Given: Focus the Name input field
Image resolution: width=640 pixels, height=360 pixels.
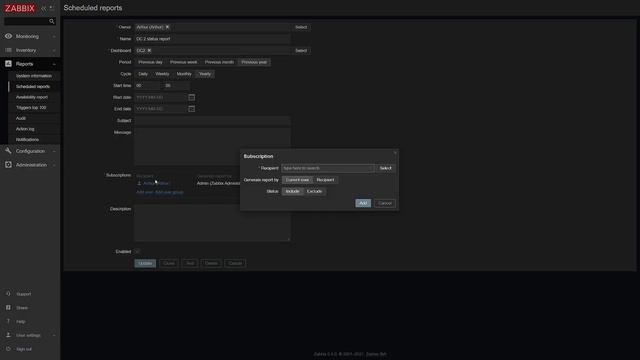Looking at the screenshot, I should [213, 39].
